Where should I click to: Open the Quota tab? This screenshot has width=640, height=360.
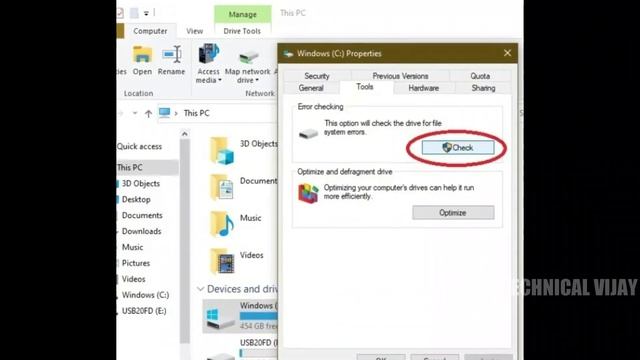480,76
